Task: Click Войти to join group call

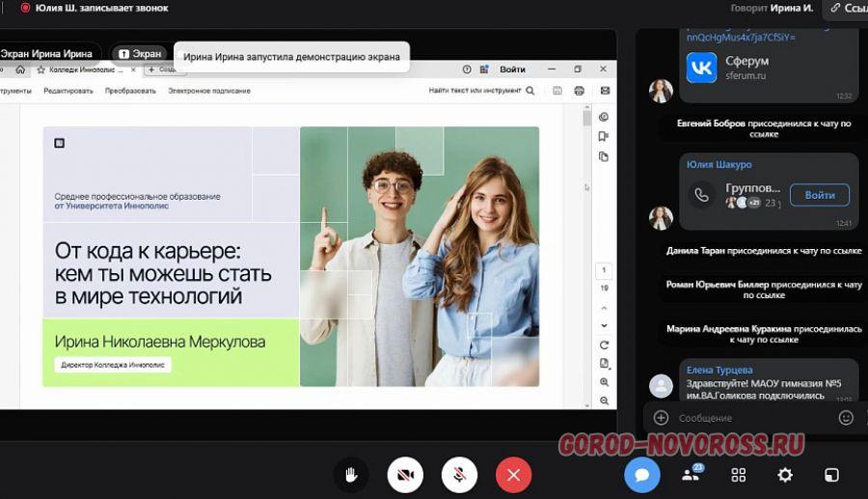Action: (819, 195)
